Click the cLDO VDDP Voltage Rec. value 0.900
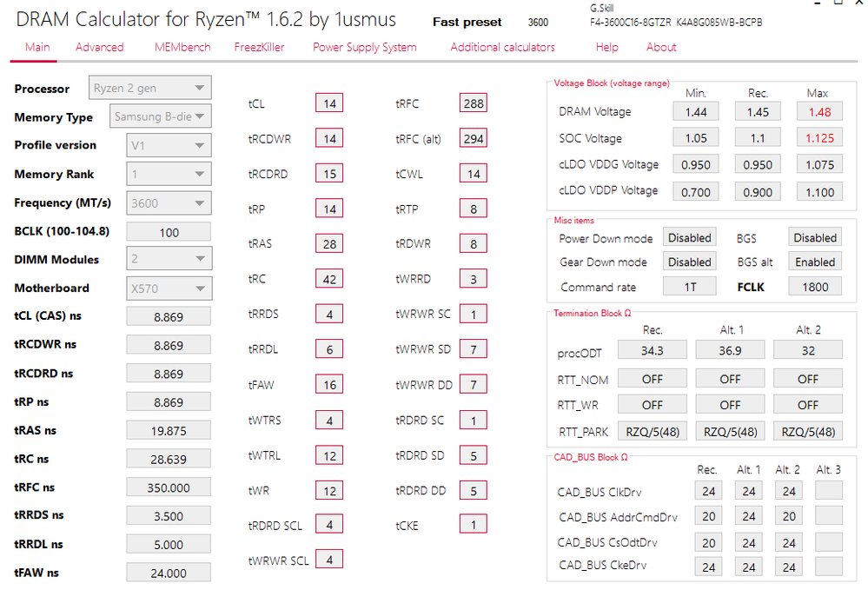868x590 pixels. [x=758, y=192]
